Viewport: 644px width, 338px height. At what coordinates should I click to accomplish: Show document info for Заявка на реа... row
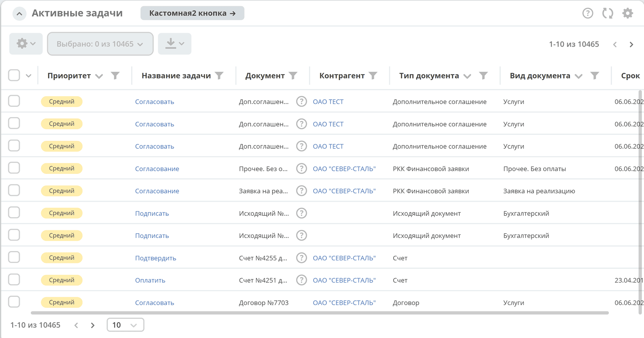301,191
